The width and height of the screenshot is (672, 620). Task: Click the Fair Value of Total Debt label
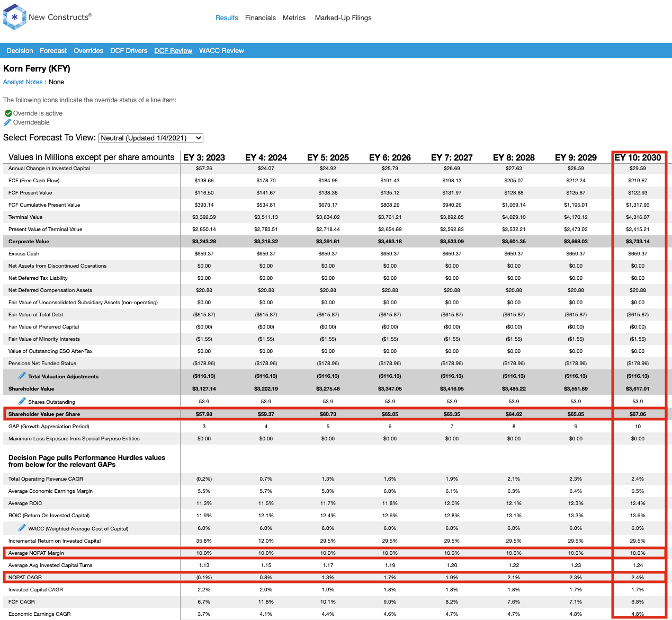[x=36, y=315]
